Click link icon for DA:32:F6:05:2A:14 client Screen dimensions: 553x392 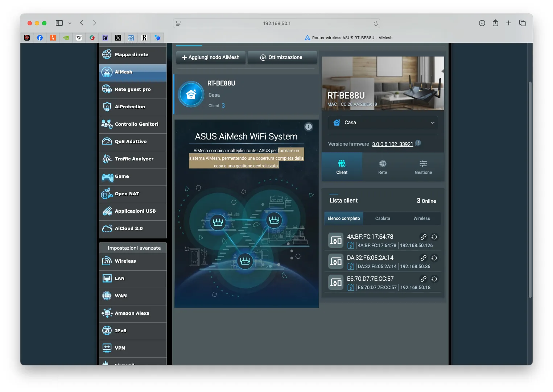[423, 258]
